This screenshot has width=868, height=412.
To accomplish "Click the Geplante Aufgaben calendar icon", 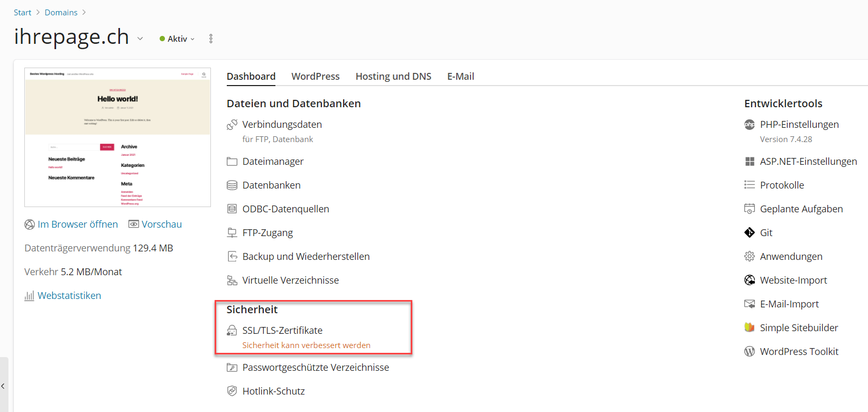I will pos(749,209).
